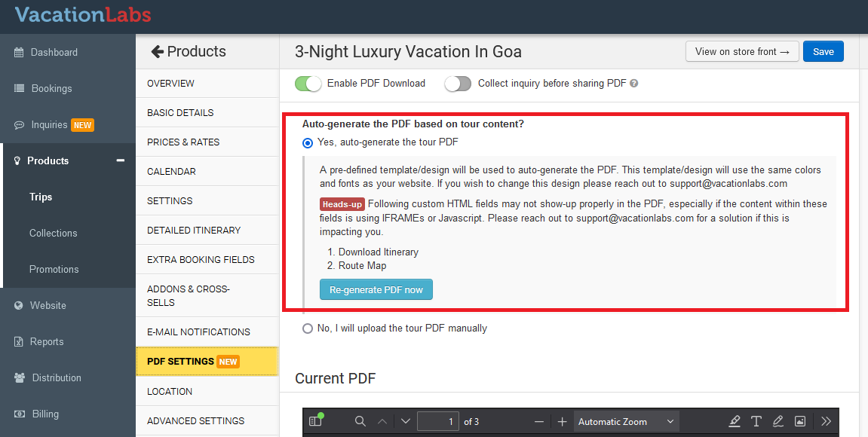The height and width of the screenshot is (437, 868).
Task: Select the PDF highlight tool
Action: tap(735, 421)
